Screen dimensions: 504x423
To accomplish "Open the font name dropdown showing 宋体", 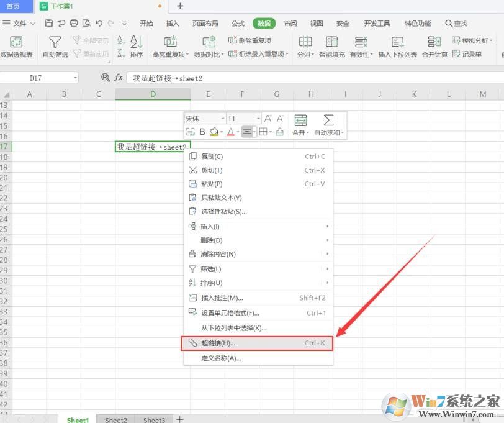I will click(x=205, y=119).
